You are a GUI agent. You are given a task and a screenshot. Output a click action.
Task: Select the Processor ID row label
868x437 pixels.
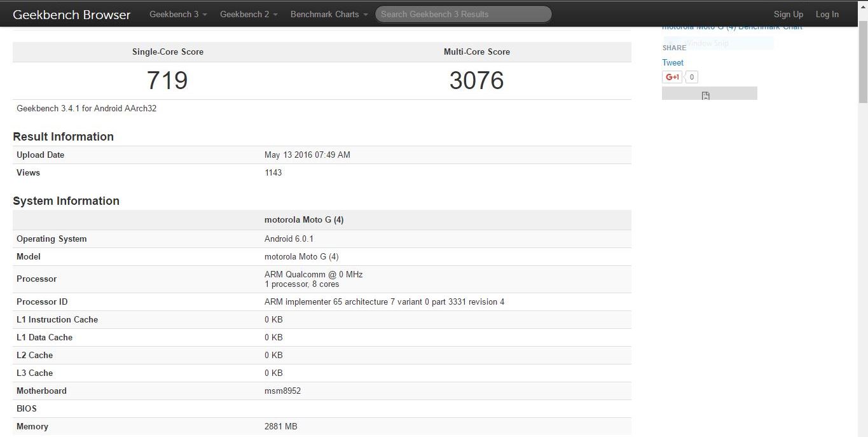[42, 302]
